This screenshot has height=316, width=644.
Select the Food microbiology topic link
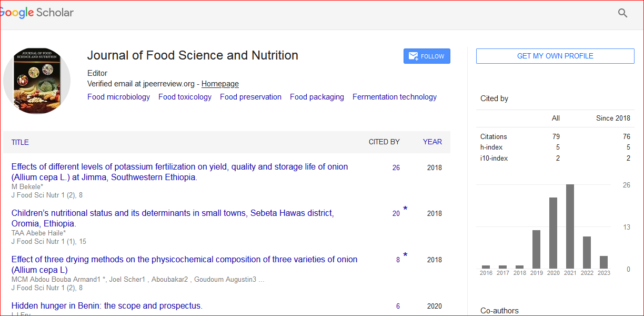tap(118, 97)
